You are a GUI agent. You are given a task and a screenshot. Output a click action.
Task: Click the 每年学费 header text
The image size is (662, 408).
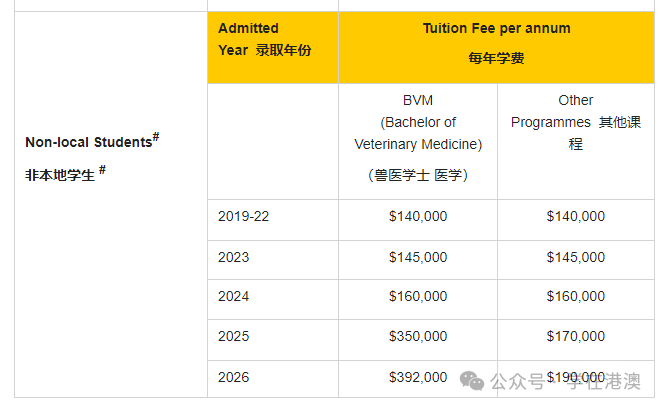[x=496, y=58]
